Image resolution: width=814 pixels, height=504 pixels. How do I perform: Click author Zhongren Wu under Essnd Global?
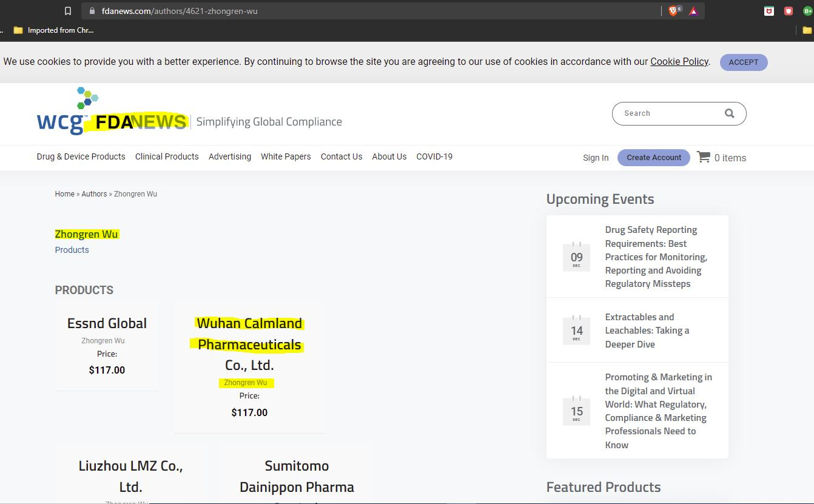pyautogui.click(x=103, y=341)
